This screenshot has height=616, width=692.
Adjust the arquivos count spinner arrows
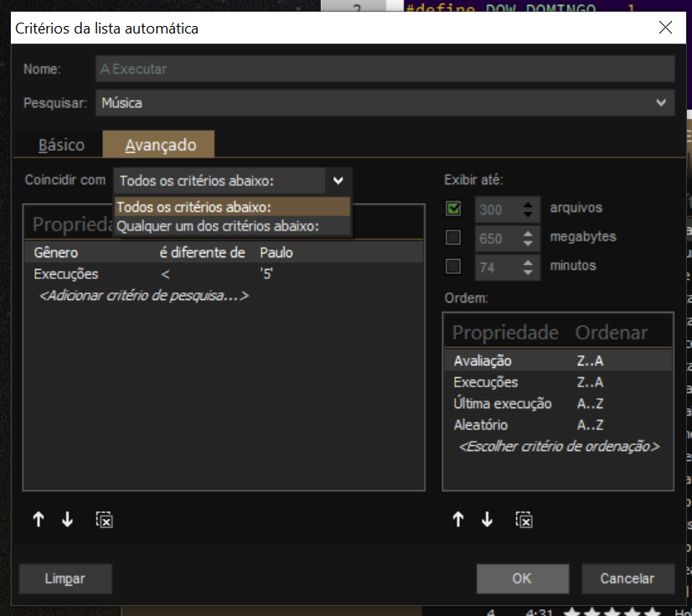(x=528, y=209)
